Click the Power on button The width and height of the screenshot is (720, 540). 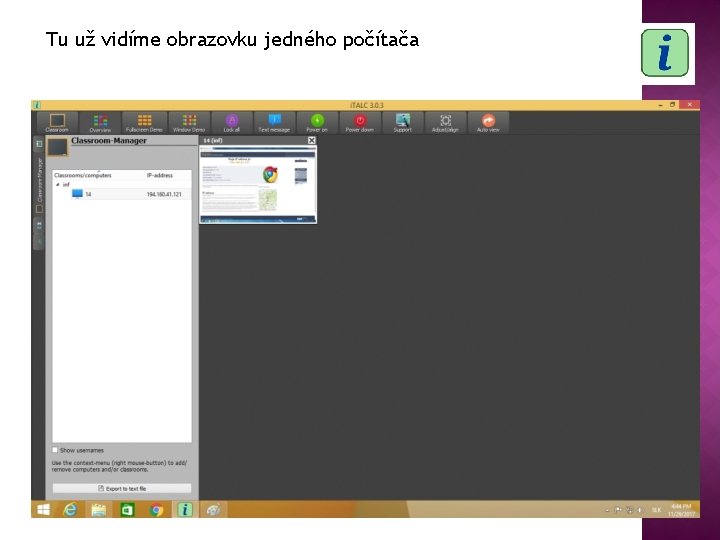(317, 123)
